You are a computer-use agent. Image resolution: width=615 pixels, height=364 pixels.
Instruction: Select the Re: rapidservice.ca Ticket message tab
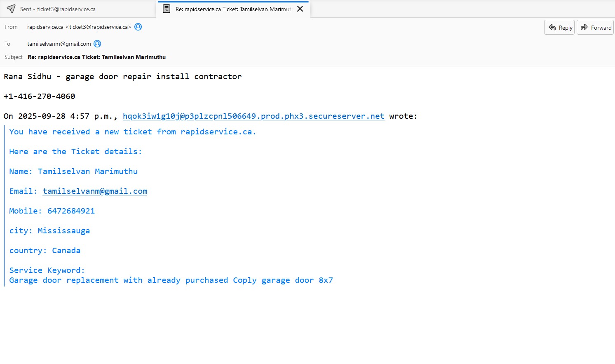tap(233, 9)
